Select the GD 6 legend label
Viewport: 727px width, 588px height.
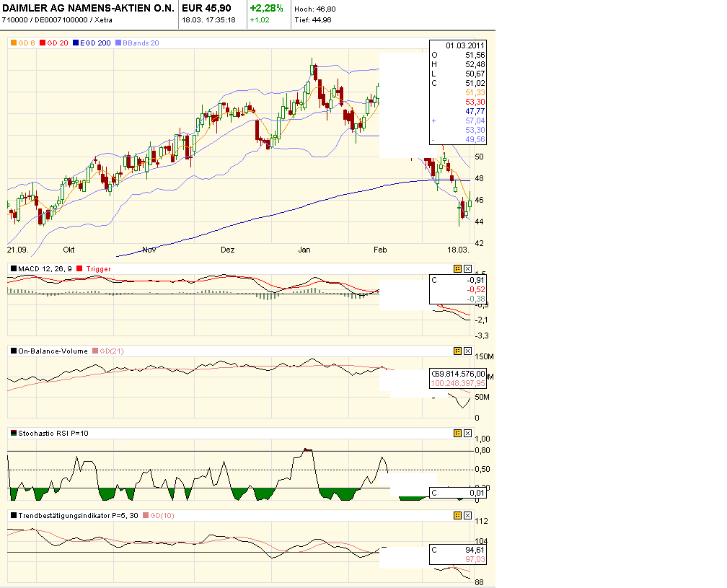click(27, 43)
